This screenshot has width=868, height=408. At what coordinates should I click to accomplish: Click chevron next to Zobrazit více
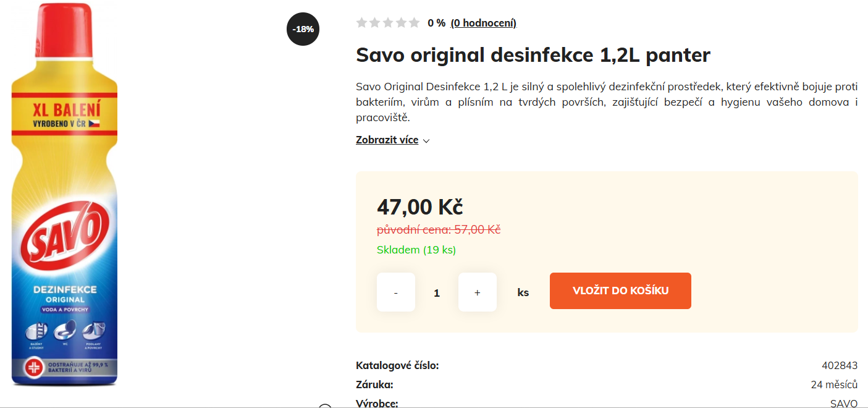coord(426,140)
